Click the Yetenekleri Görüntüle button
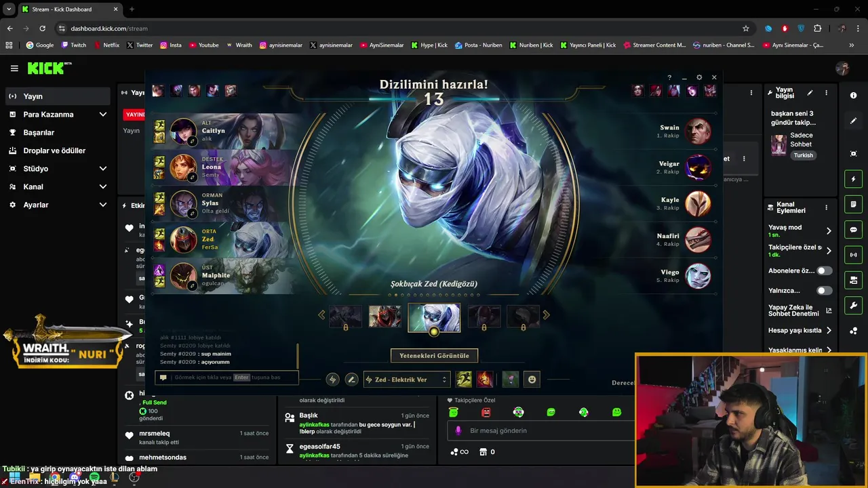 [434, 355]
